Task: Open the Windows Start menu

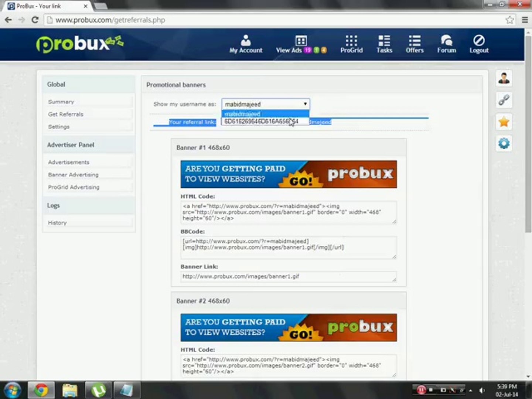Action: [x=12, y=390]
